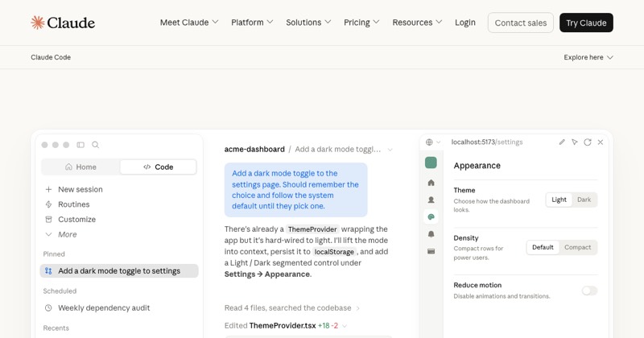The image size is (644, 338).
Task: Expand the Resources menu
Action: click(417, 23)
